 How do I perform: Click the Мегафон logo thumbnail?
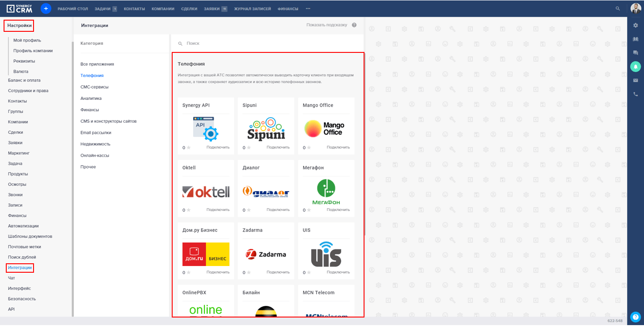pos(326,192)
